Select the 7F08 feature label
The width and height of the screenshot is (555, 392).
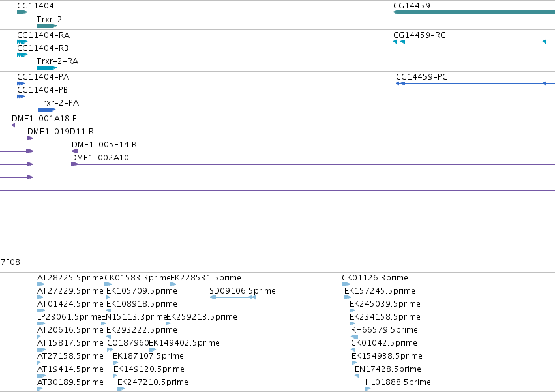10,262
